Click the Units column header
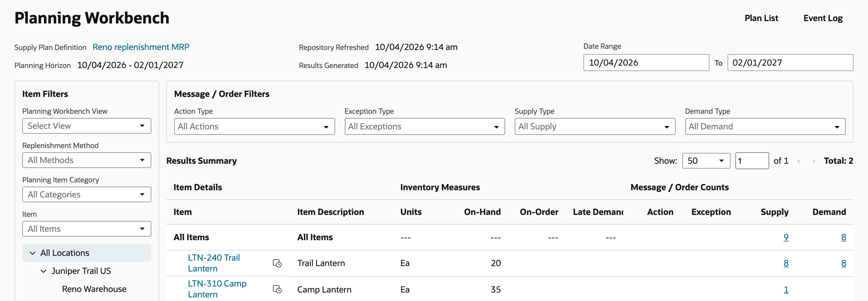This screenshot has width=868, height=301. [411, 212]
